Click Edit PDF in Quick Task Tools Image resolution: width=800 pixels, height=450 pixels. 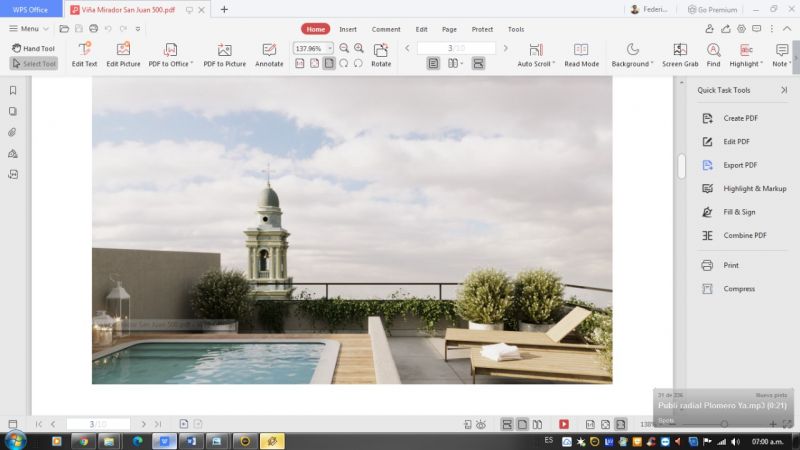tap(726, 141)
